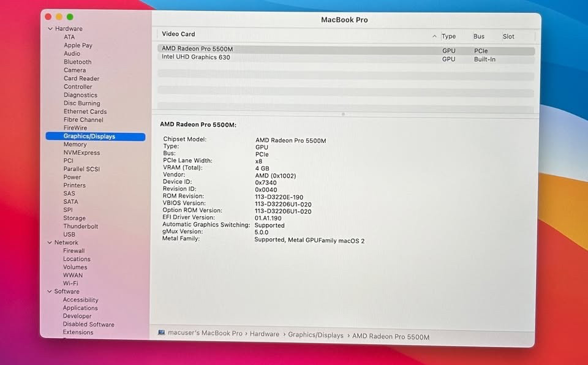Select Fibre Channel in the sidebar
This screenshot has width=588, height=365.
[x=83, y=119]
